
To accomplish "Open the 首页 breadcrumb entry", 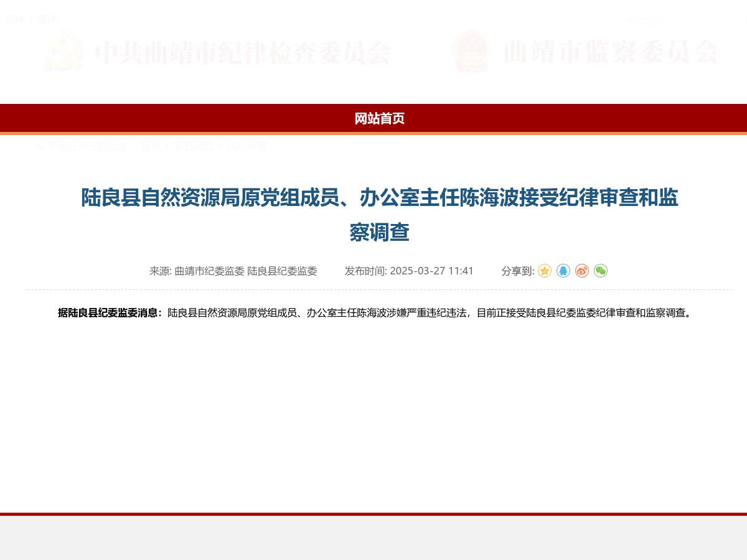I will [x=150, y=146].
